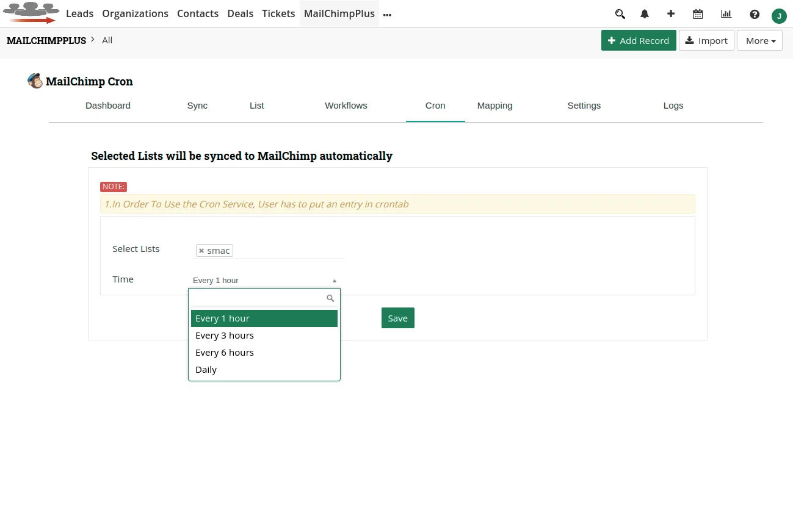Expand the hidden modules ellipsis menu
This screenshot has width=793, height=532.
point(387,13)
